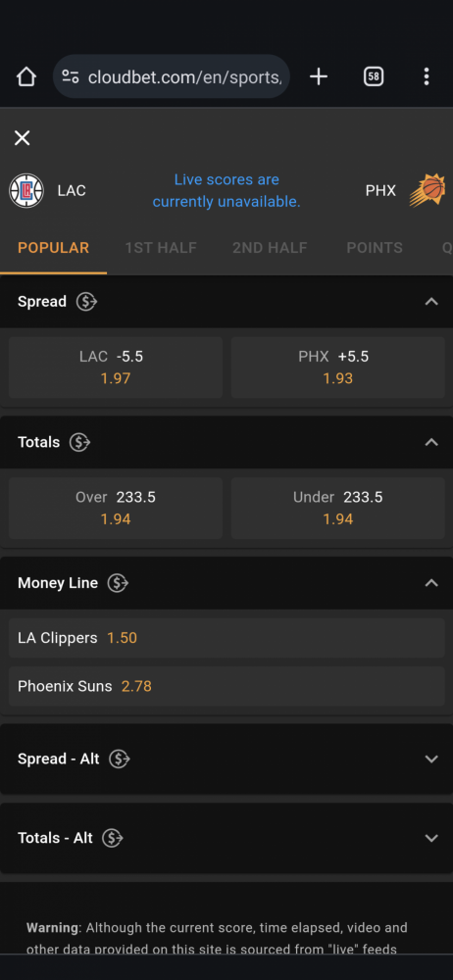Switch to the 1ST HALF tab
Viewport: 453px width, 980px height.
[161, 248]
